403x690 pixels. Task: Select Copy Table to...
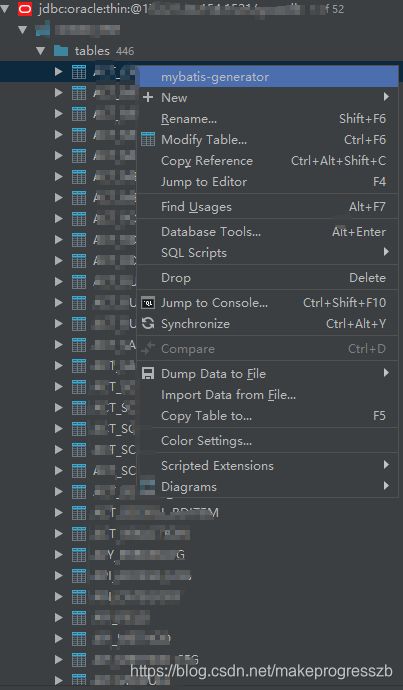[x=269, y=416]
